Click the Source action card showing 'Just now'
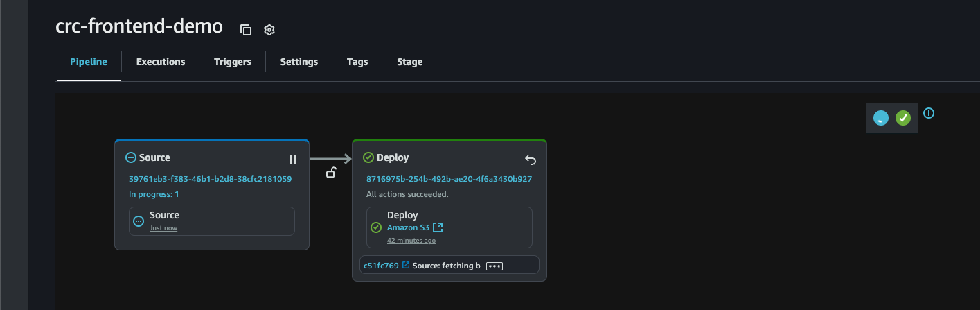980x310 pixels. tap(211, 221)
